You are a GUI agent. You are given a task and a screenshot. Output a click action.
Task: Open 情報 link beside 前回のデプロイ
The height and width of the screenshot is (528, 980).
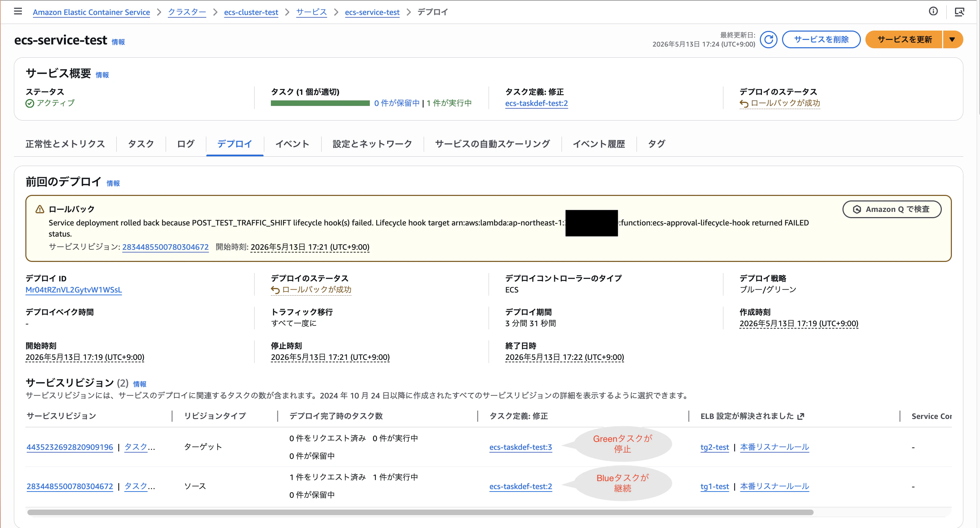(113, 183)
